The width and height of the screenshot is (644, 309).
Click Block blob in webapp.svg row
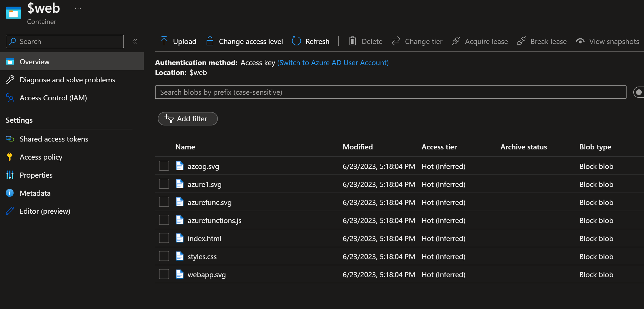(596, 275)
